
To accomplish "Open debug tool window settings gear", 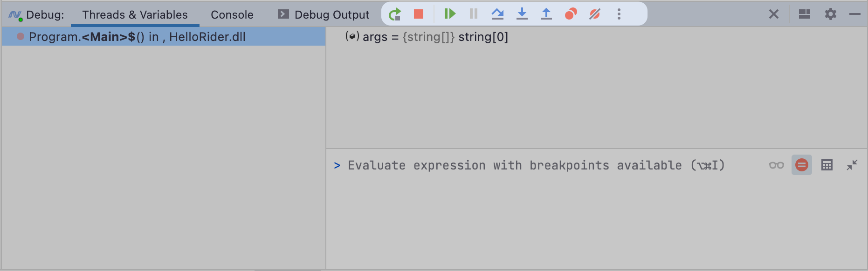I will pyautogui.click(x=831, y=14).
